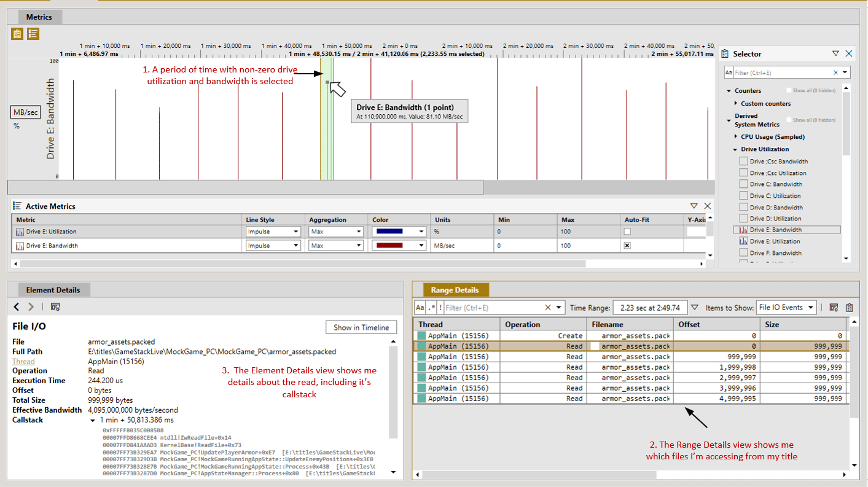868x487 pixels.
Task: Click the table icon beside Element Details arrows
Action: click(55, 306)
